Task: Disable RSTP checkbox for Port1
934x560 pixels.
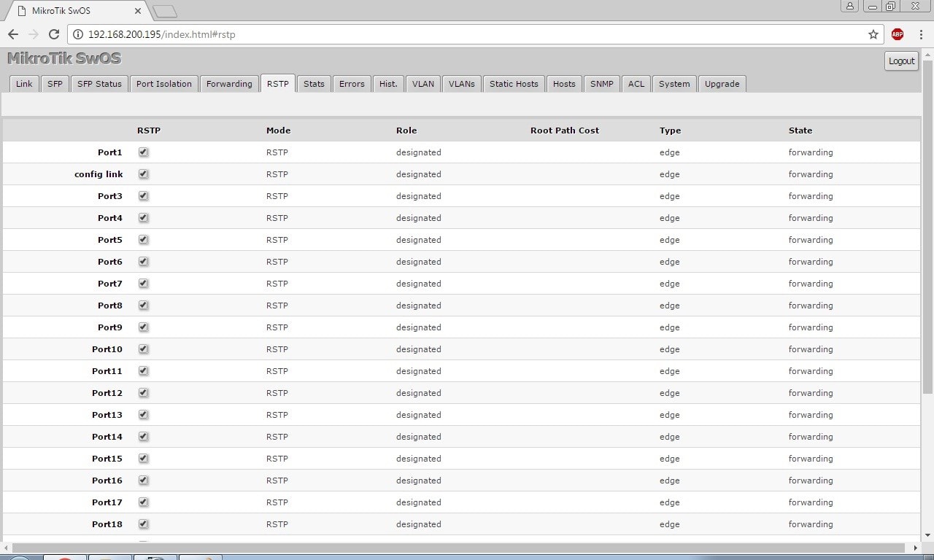Action: (144, 152)
